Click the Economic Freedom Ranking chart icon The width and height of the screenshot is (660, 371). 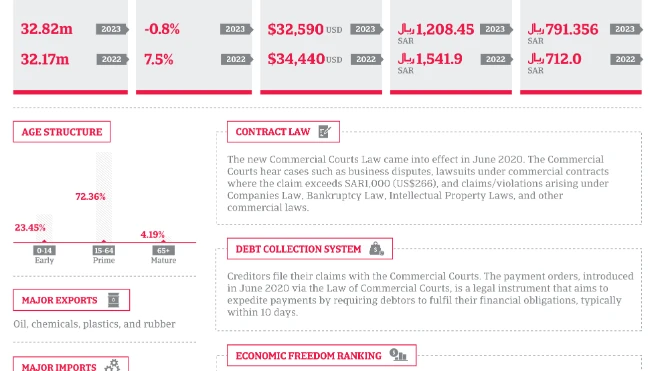pos(398,355)
